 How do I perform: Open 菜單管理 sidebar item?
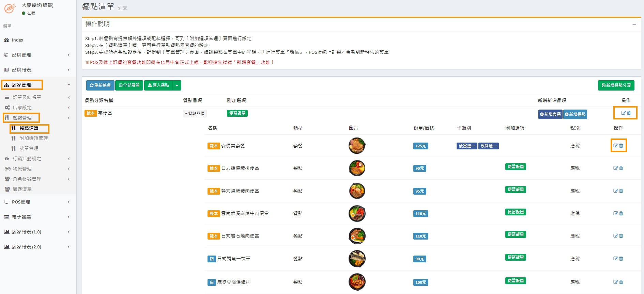click(x=29, y=148)
